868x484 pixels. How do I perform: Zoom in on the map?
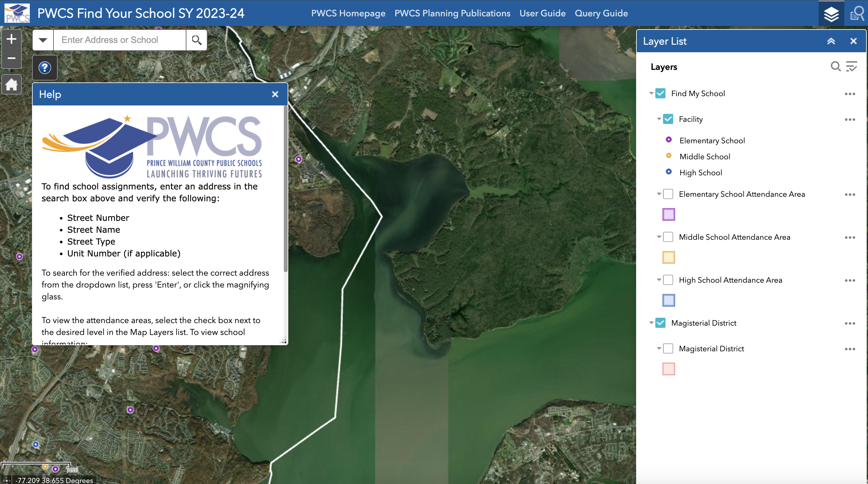click(12, 39)
